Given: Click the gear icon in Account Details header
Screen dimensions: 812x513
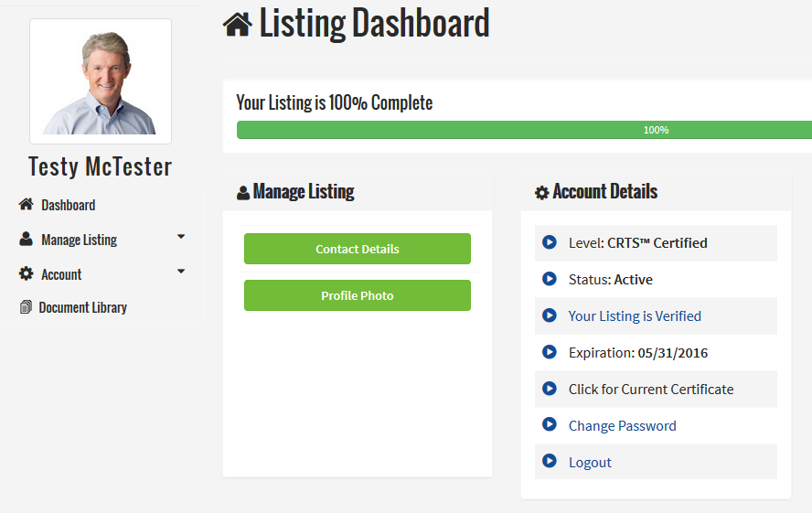Looking at the screenshot, I should click(x=541, y=193).
